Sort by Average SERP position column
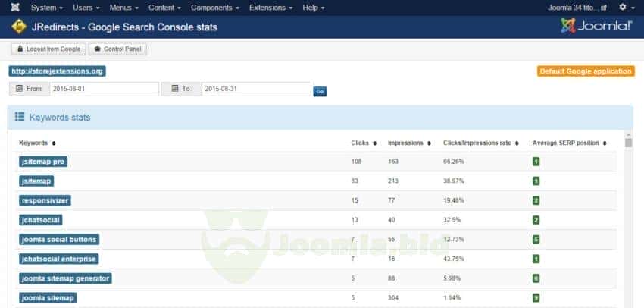This screenshot has height=308, width=644. coord(569,143)
